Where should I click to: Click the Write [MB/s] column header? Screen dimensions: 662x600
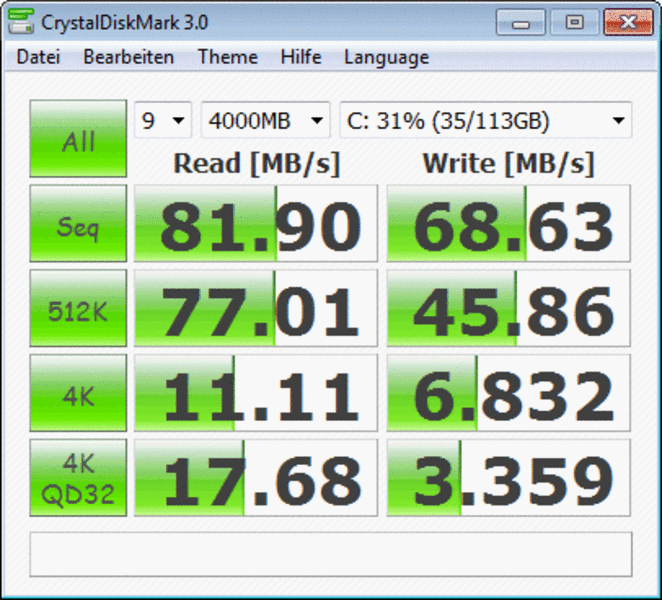(509, 163)
